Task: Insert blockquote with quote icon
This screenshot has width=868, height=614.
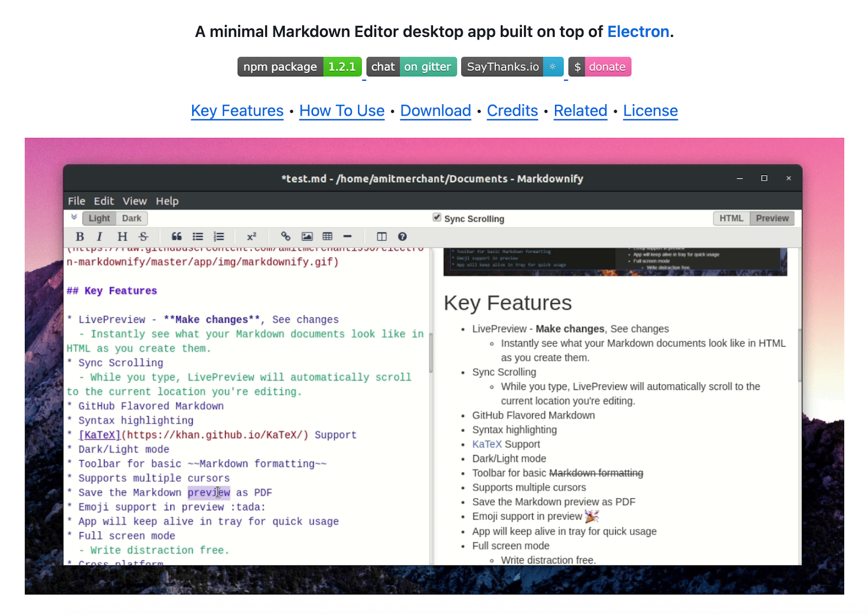Action: [x=176, y=236]
